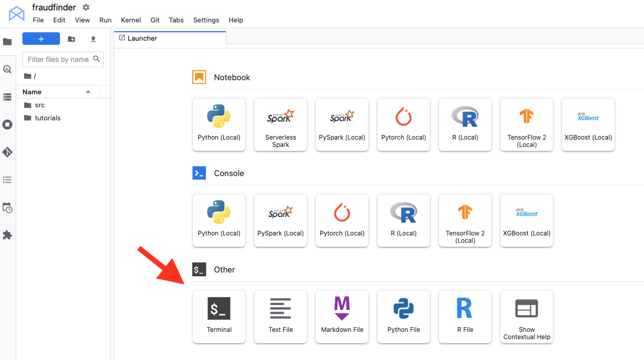Open Running Terminals and Kernels panel
The height and width of the screenshot is (360, 644).
pyautogui.click(x=7, y=125)
